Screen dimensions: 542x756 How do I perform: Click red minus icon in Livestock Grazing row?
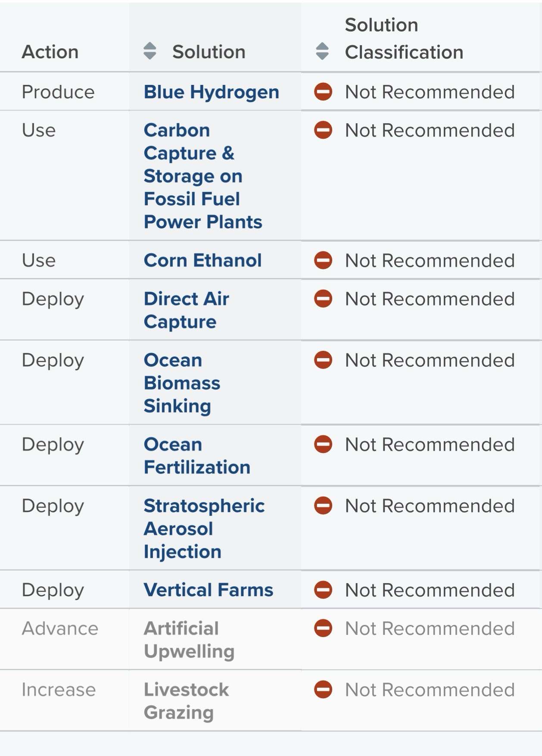coord(323,689)
